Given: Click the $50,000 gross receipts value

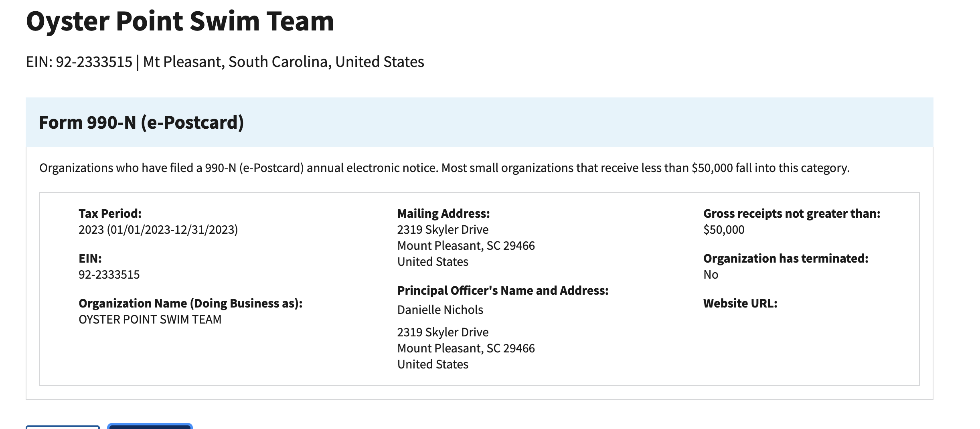Looking at the screenshot, I should pyautogui.click(x=724, y=230).
